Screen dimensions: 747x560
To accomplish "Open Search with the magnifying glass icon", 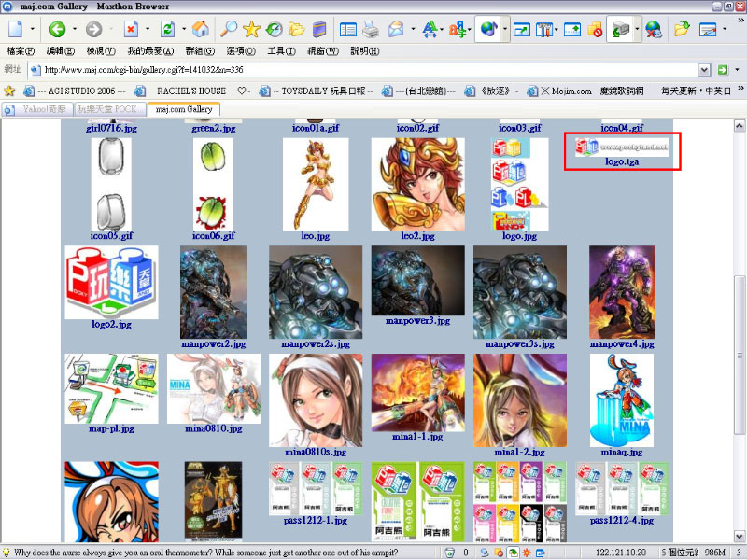I will tap(229, 29).
